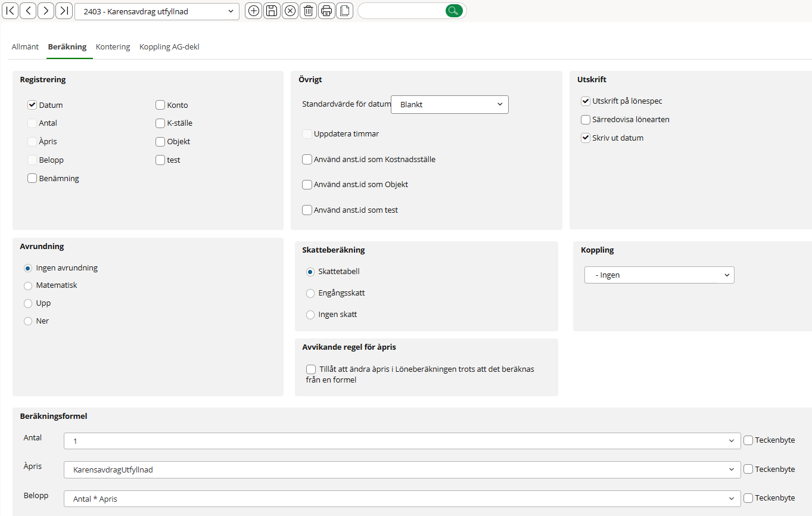Open the 2403 Karensavdrag utfyllnad selector
Screen dimensions: 812x516
point(157,11)
